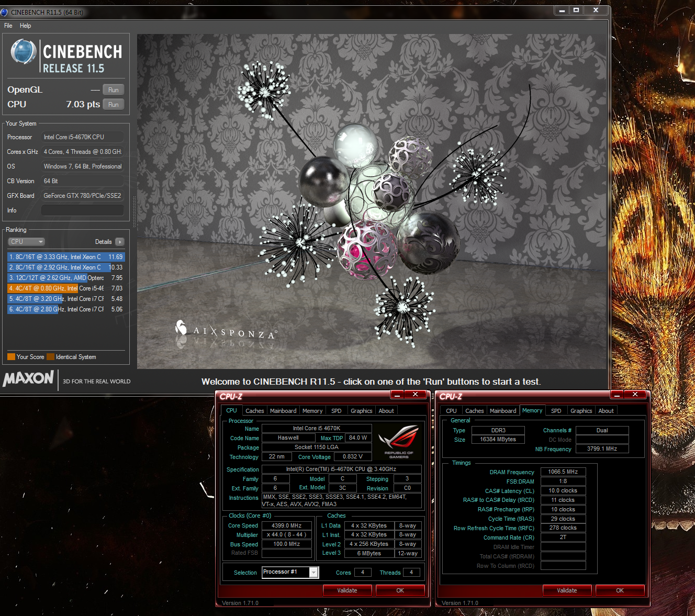Open the File menu in Cinebench
The image size is (695, 616).
click(x=8, y=26)
